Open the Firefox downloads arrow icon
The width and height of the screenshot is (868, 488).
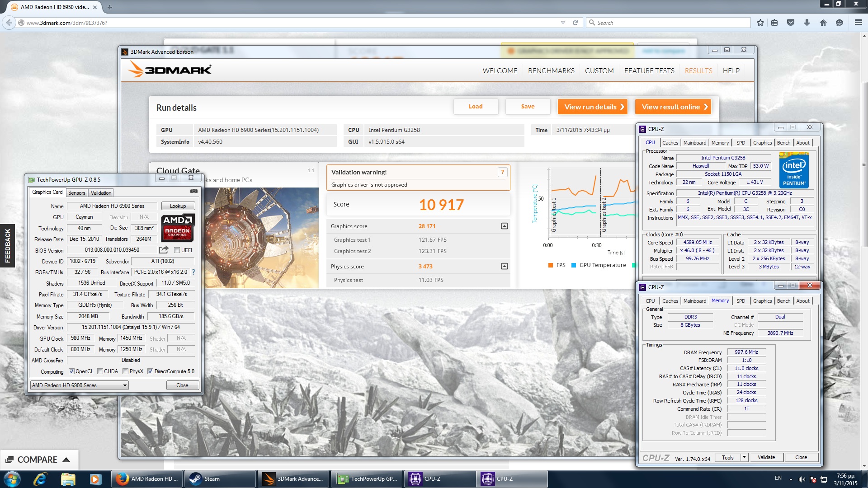(807, 23)
